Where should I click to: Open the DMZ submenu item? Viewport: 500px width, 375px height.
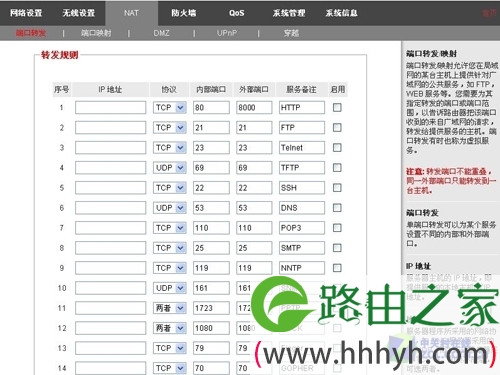(161, 33)
